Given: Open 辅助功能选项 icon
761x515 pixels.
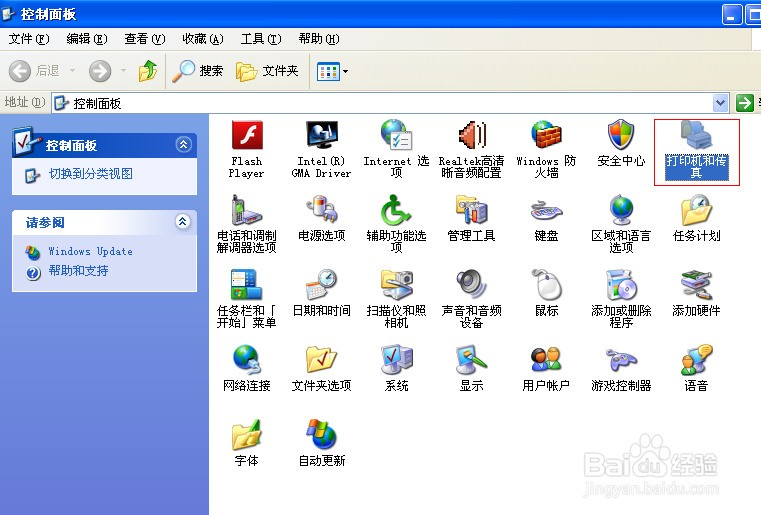Looking at the screenshot, I should click(396, 224).
